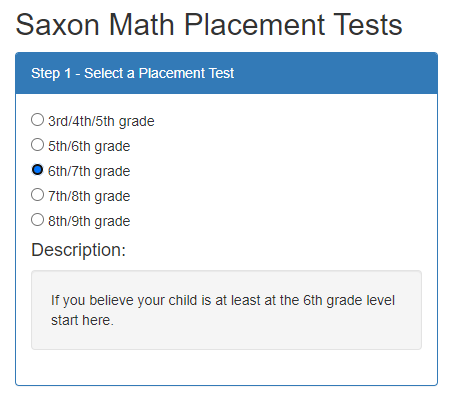The height and width of the screenshot is (402, 453).
Task: Select the 3rd/4th/5th grade radio button
Action: coord(37,120)
